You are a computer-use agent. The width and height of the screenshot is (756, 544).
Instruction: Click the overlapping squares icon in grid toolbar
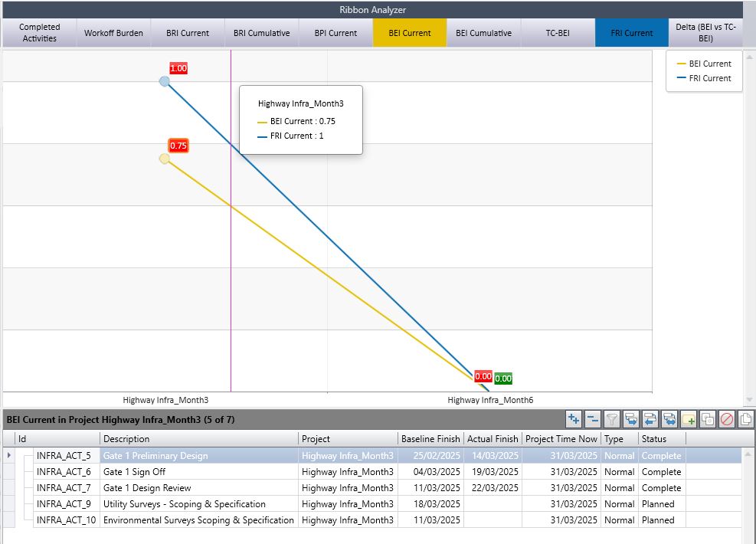pyautogui.click(x=708, y=419)
